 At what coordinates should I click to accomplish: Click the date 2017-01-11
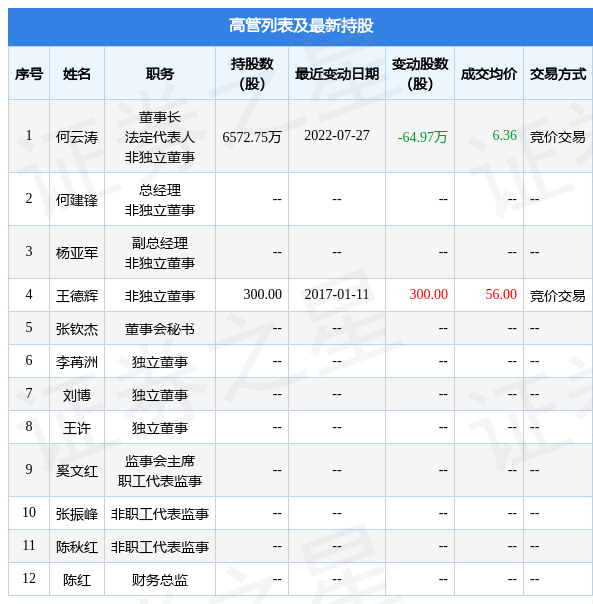click(x=337, y=294)
